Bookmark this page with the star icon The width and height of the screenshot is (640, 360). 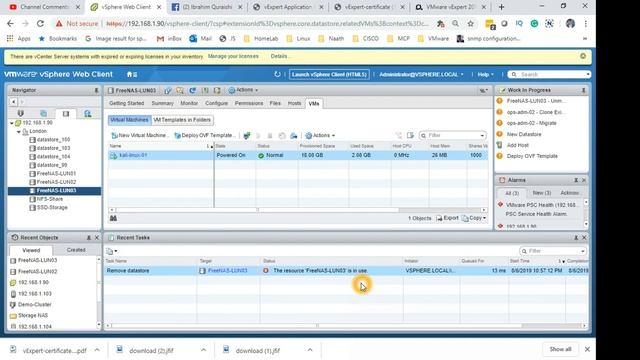click(471, 24)
